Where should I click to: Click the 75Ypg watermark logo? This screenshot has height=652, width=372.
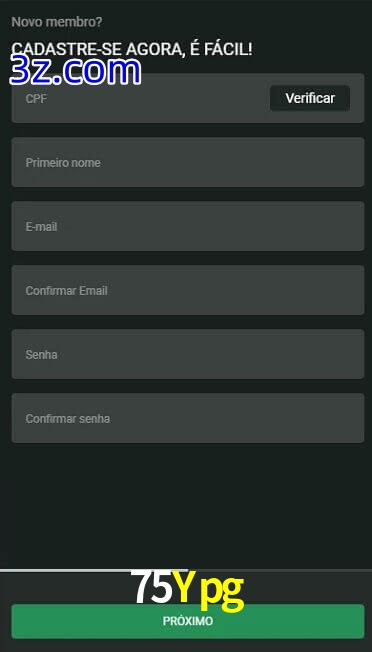coord(187,590)
